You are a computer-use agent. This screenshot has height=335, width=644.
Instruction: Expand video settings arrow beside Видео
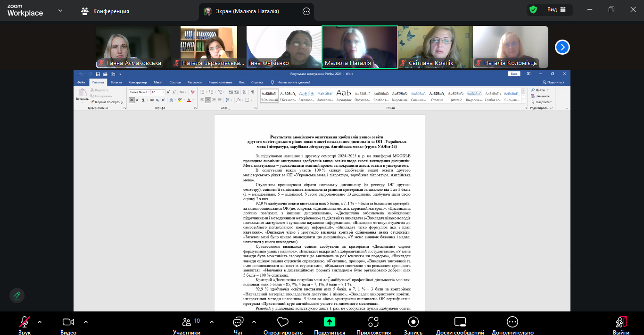(86, 322)
